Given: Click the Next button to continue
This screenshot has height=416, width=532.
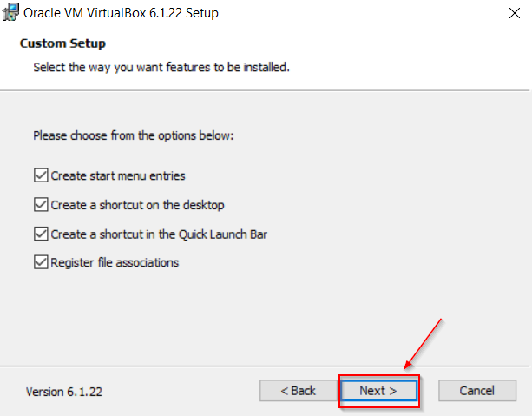Looking at the screenshot, I should [378, 391].
